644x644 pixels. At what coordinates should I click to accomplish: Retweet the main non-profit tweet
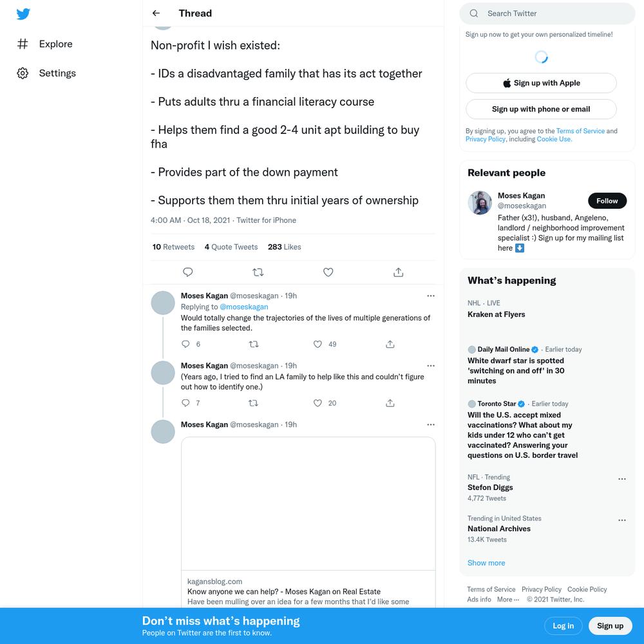click(x=258, y=272)
